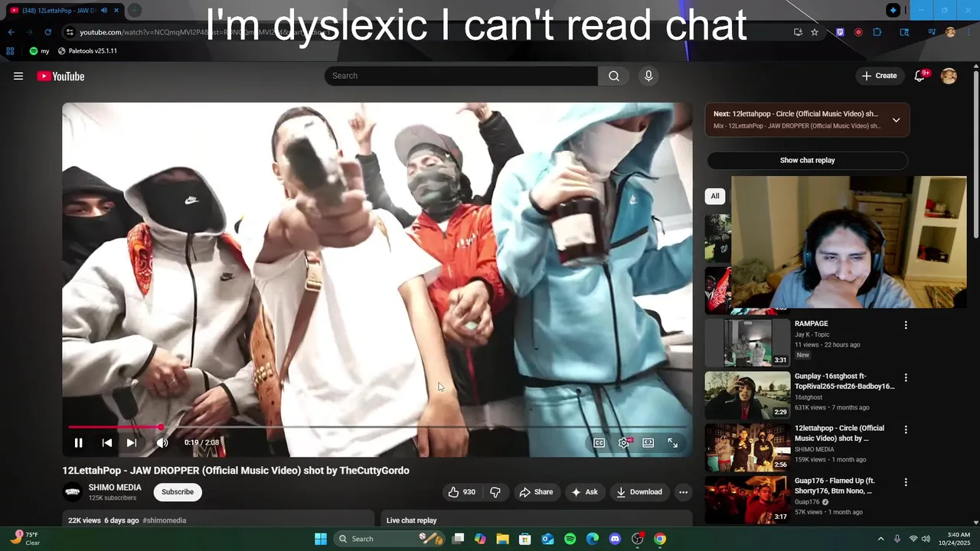Share the video
This screenshot has width=980, height=551.
point(536,492)
